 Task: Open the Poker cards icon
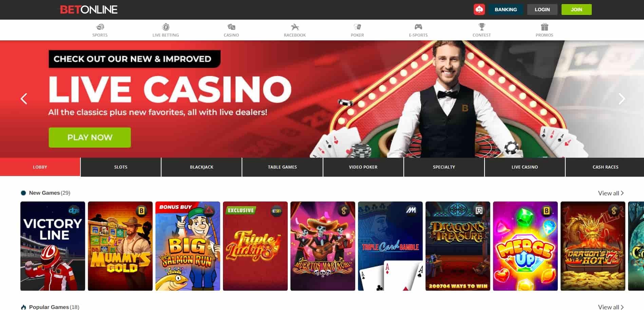click(357, 27)
